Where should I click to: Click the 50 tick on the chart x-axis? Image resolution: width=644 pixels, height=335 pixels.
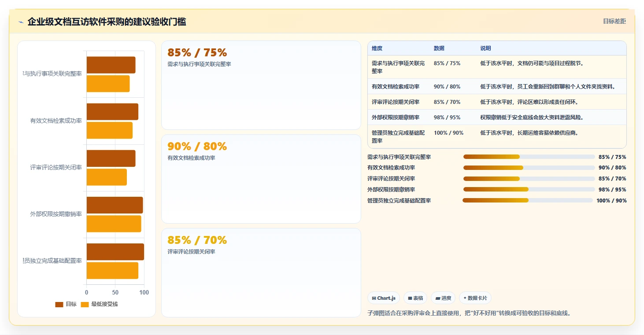coord(115,292)
